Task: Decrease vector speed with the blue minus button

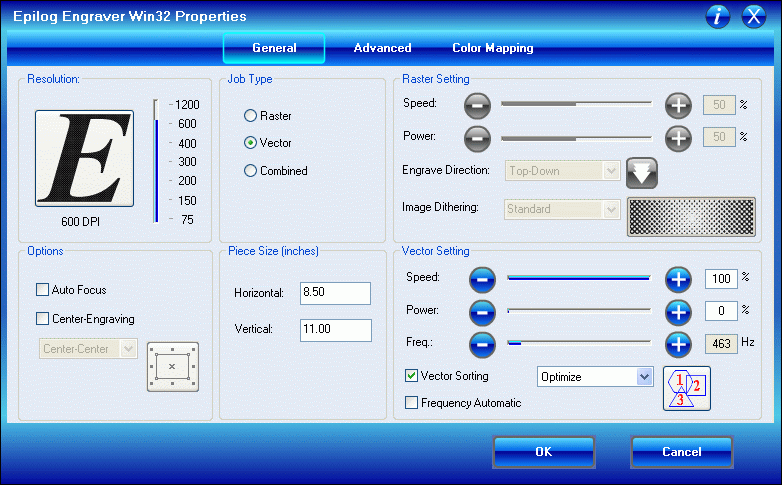Action: [482, 279]
